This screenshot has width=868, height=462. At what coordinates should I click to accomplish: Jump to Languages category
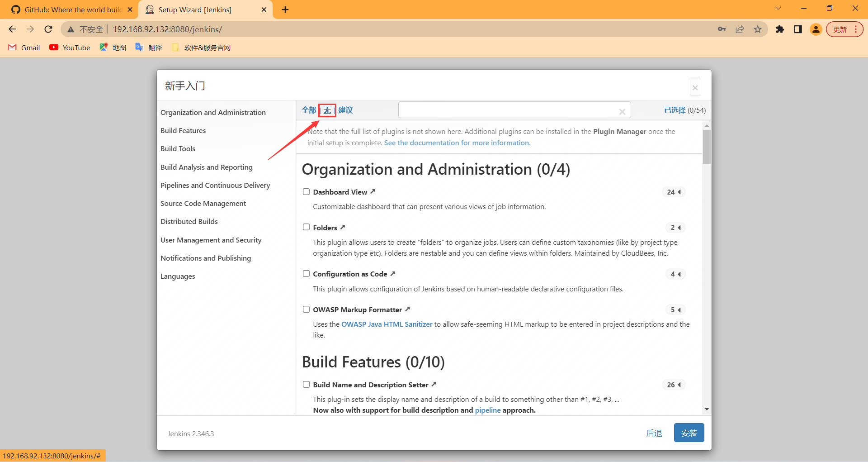(x=178, y=276)
